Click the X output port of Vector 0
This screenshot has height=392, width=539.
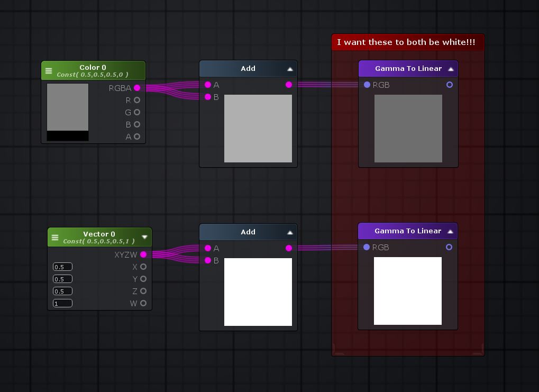pyautogui.click(x=143, y=267)
